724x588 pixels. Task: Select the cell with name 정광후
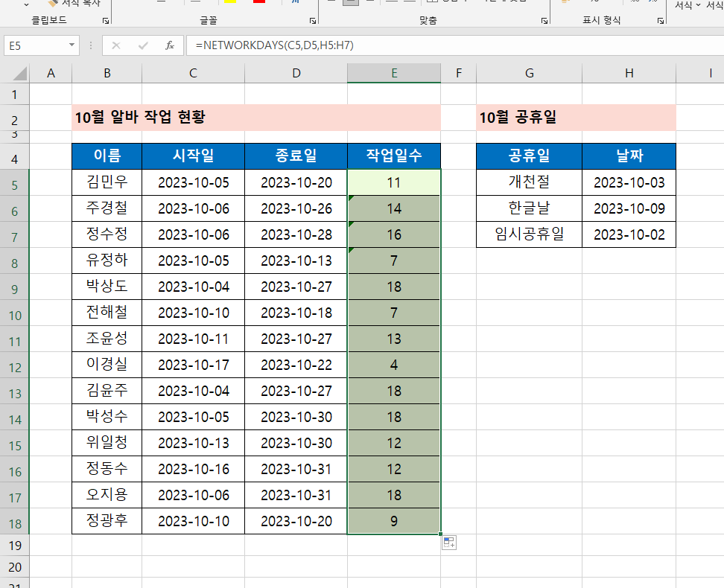[107, 521]
